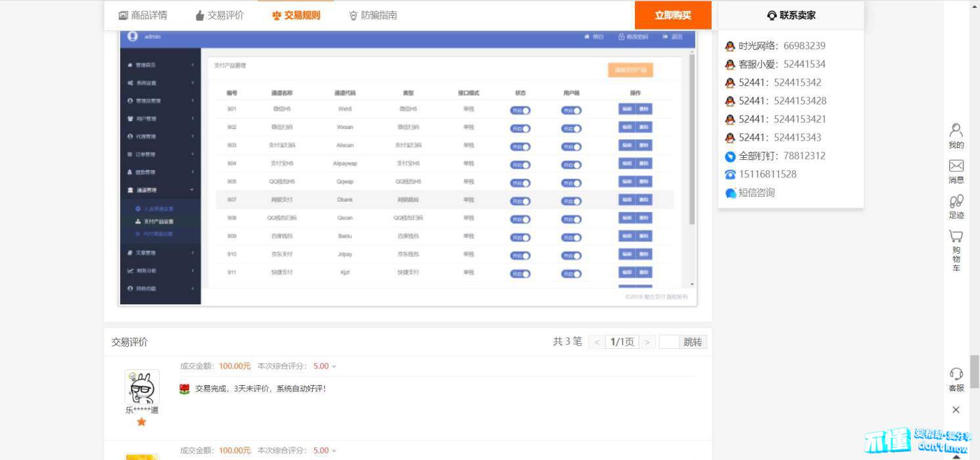Click reviewer avatar of 乐*****道
Viewport: 980px width, 460px height.
coord(142,387)
